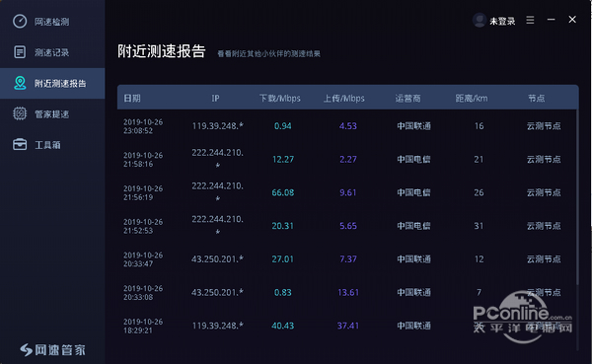Click the speedometer icon for 网速检测
592x364 pixels.
[20, 21]
